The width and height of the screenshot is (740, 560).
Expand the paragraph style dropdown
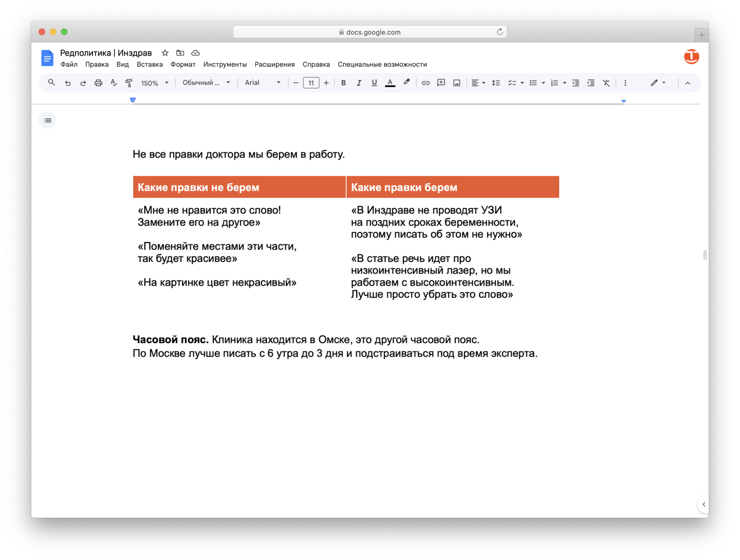(206, 83)
